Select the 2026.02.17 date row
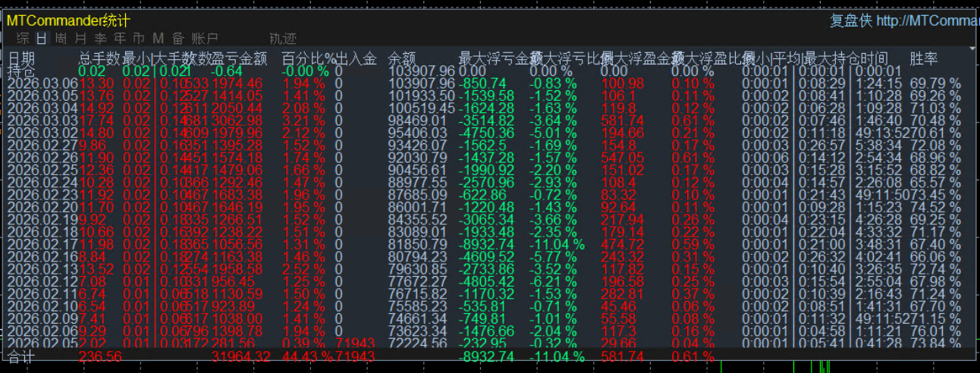Viewport: 980px width, 373px height. pos(42,245)
